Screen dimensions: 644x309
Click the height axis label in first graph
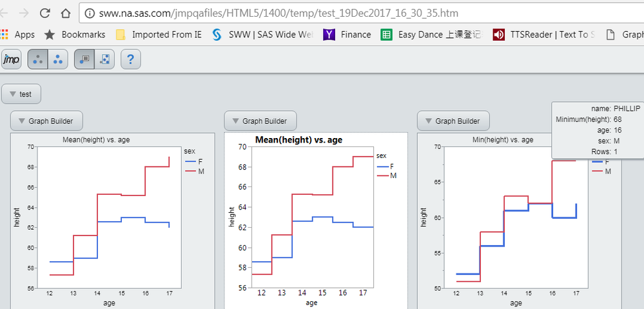[x=17, y=217]
